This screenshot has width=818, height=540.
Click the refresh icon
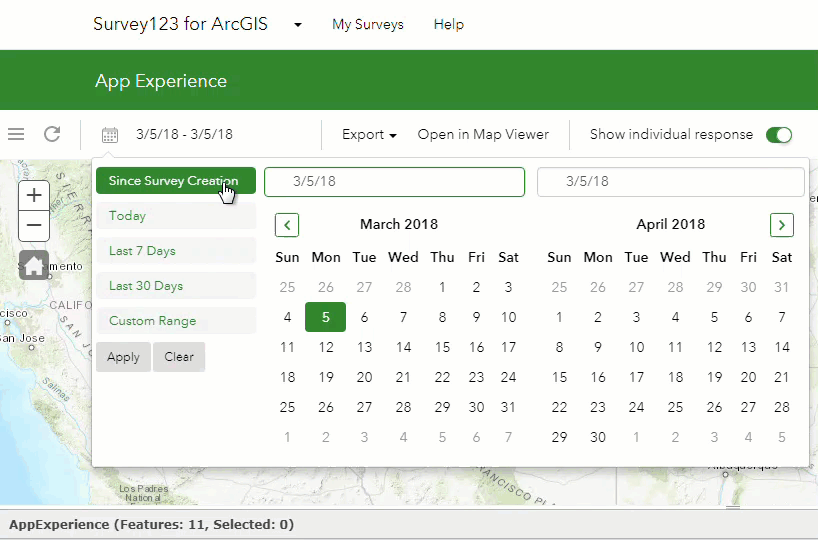point(52,134)
